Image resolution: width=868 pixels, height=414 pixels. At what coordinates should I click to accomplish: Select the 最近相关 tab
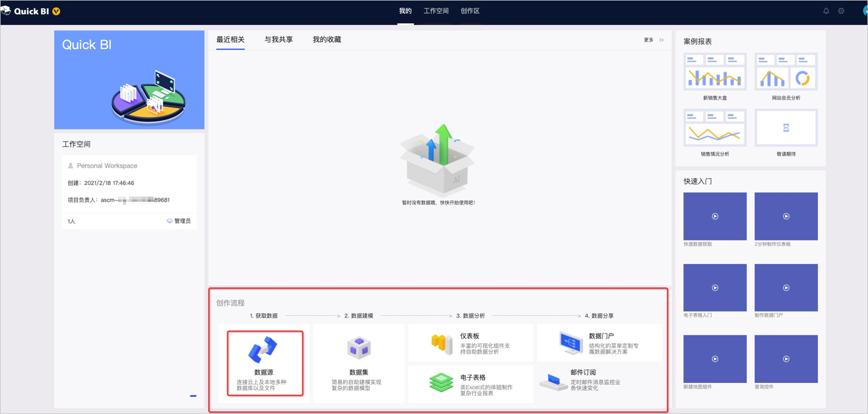point(230,39)
